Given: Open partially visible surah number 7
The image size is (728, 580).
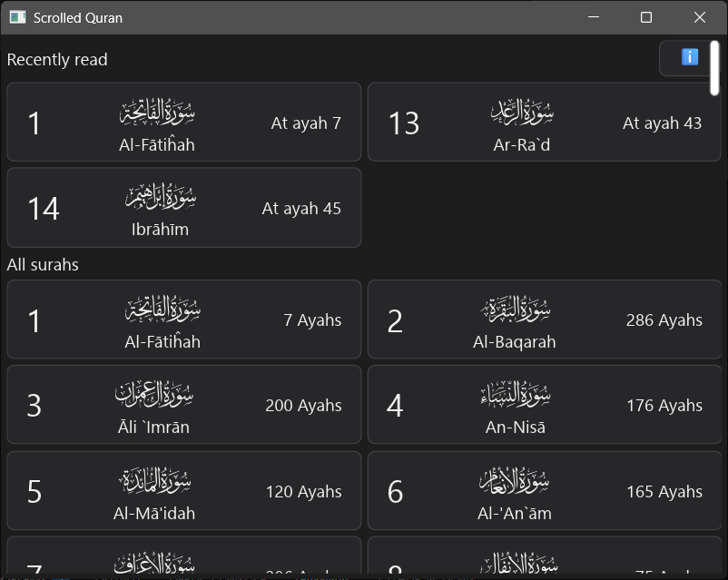Looking at the screenshot, I should (182, 558).
